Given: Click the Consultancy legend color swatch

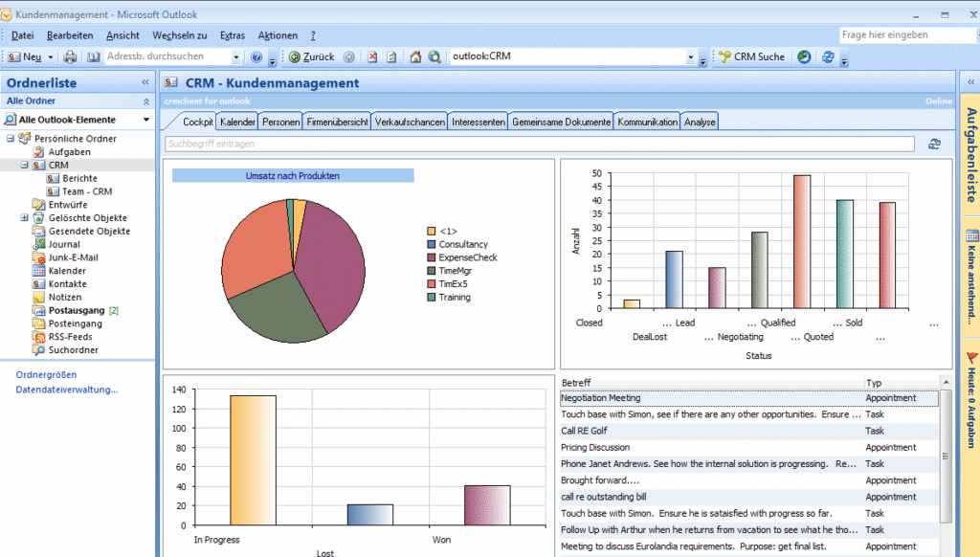Looking at the screenshot, I should [432, 244].
